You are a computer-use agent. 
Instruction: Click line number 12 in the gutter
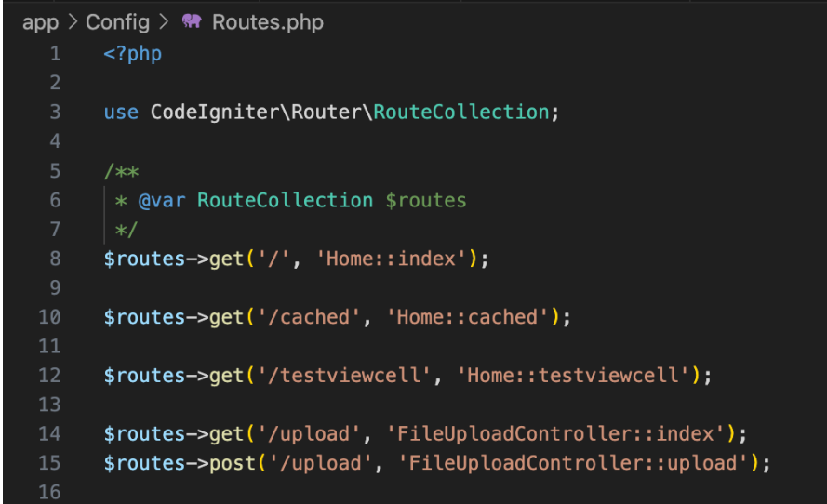pyautogui.click(x=49, y=376)
